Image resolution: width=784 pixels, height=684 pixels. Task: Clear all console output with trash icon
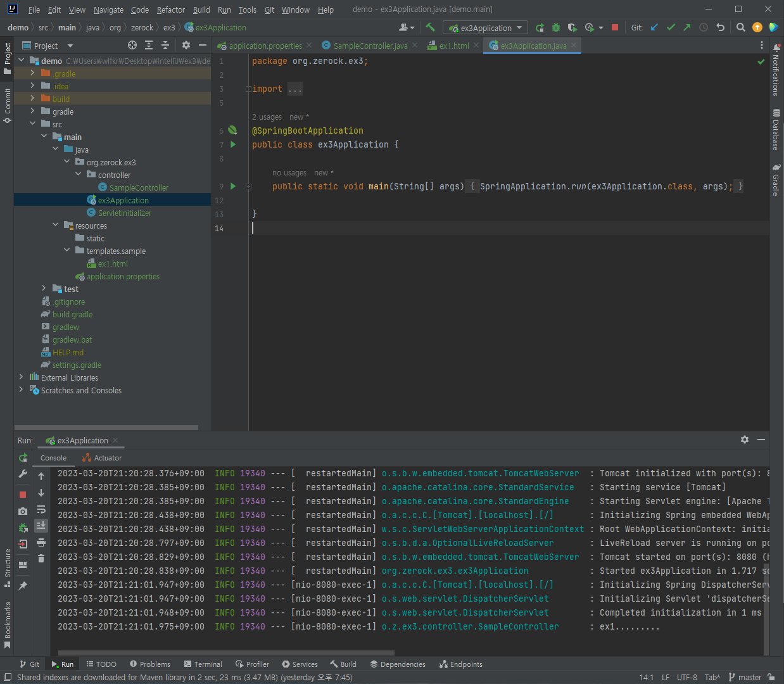tap(41, 558)
